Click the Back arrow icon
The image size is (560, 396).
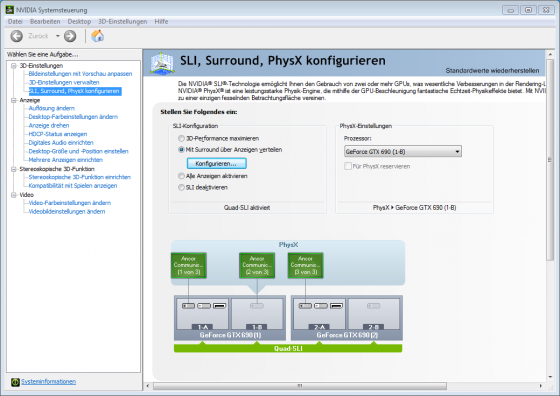[16, 36]
